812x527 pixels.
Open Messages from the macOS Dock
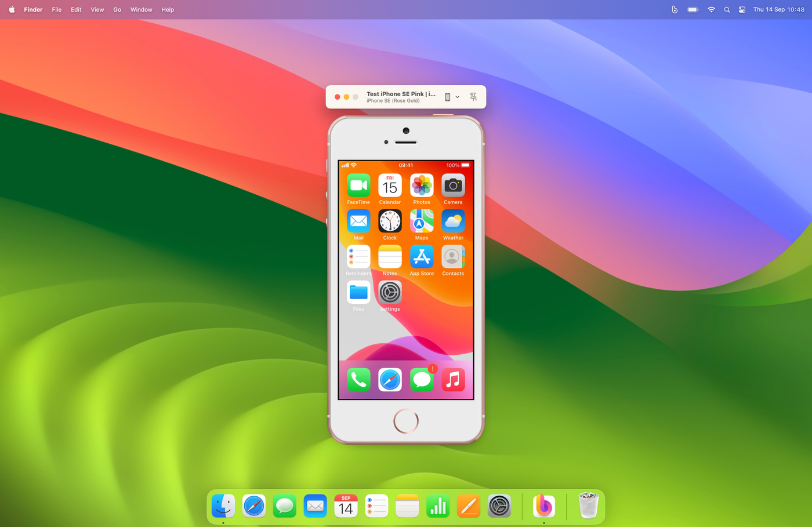285,506
